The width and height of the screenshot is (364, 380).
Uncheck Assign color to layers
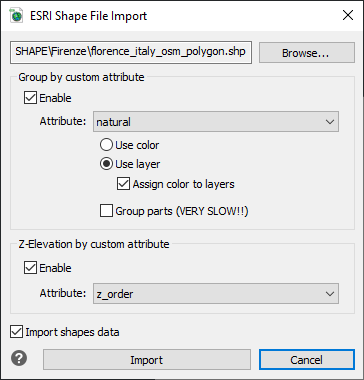point(123,184)
